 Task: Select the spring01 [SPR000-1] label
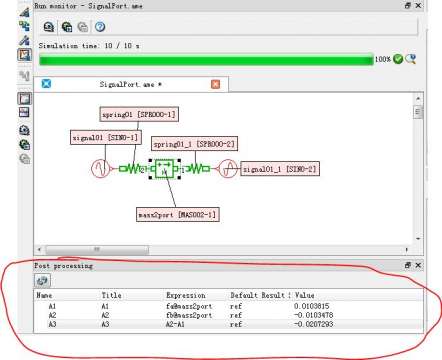click(139, 114)
